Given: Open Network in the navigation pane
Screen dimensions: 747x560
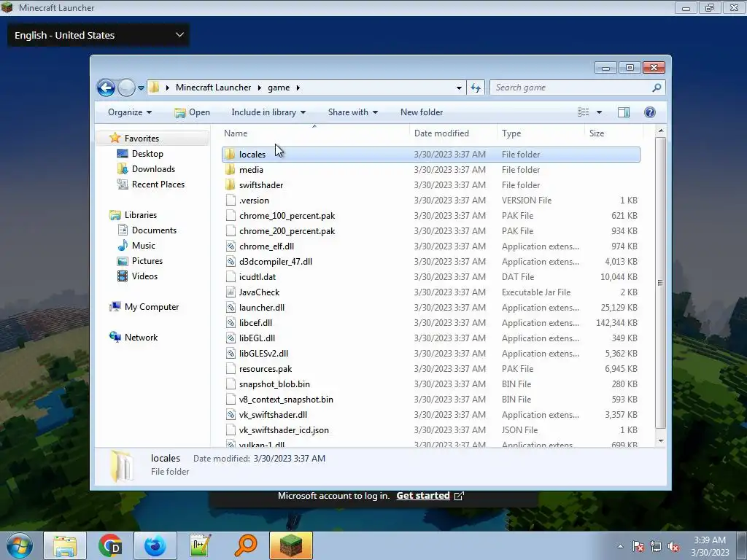Looking at the screenshot, I should [x=141, y=337].
